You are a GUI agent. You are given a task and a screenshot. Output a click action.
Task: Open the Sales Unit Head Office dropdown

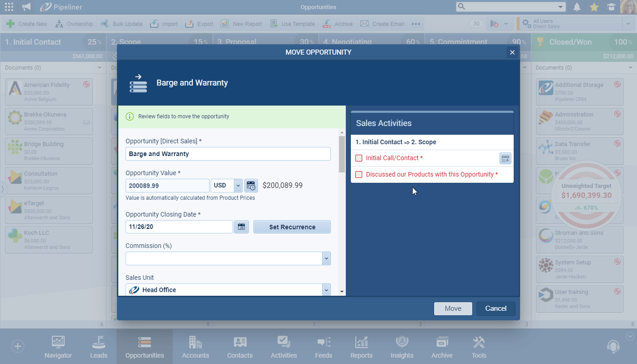tap(326, 290)
